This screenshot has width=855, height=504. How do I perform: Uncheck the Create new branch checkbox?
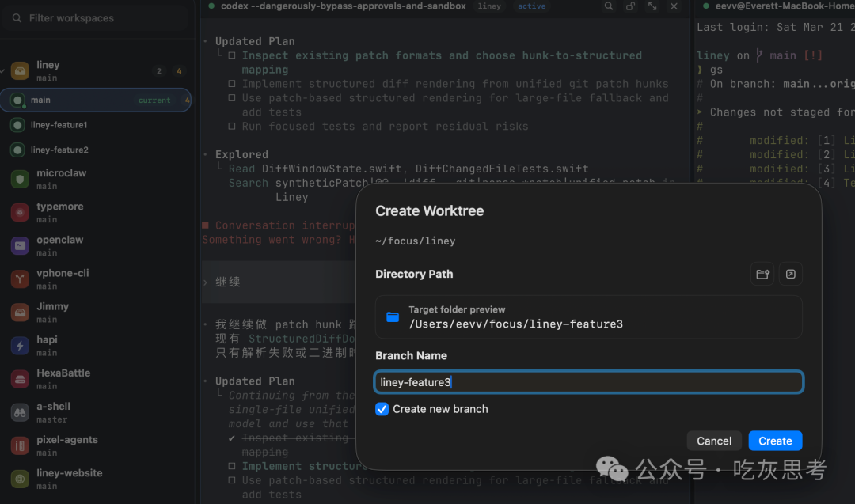[x=382, y=409]
